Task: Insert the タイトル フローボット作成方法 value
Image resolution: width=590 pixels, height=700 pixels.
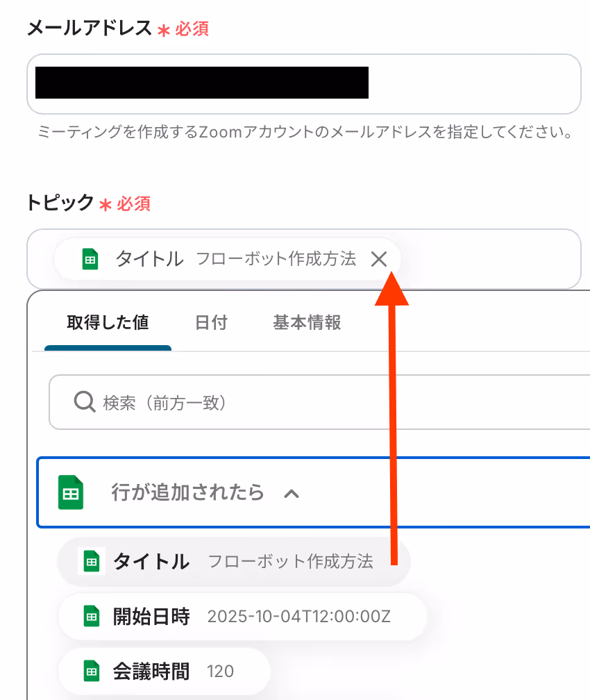Action: [x=235, y=562]
